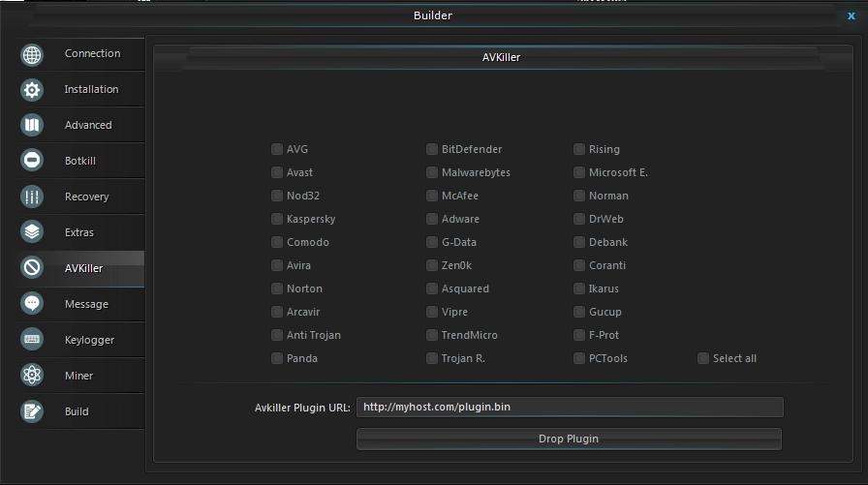Switch to the Extras tab
Screen dimensions: 868x485
80,232
